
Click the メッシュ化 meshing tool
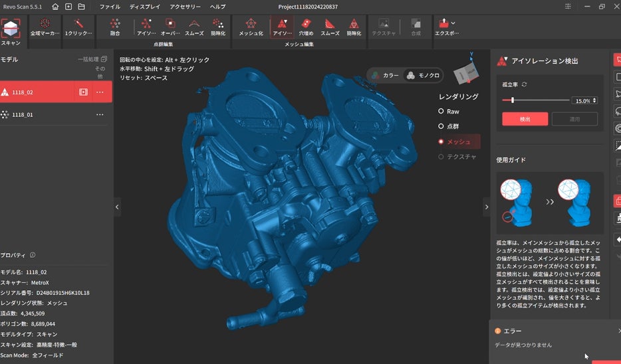[251, 27]
